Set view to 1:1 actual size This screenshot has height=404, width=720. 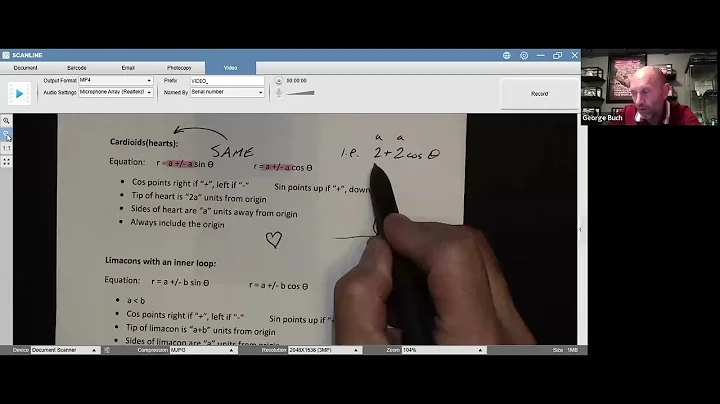[x=6, y=148]
